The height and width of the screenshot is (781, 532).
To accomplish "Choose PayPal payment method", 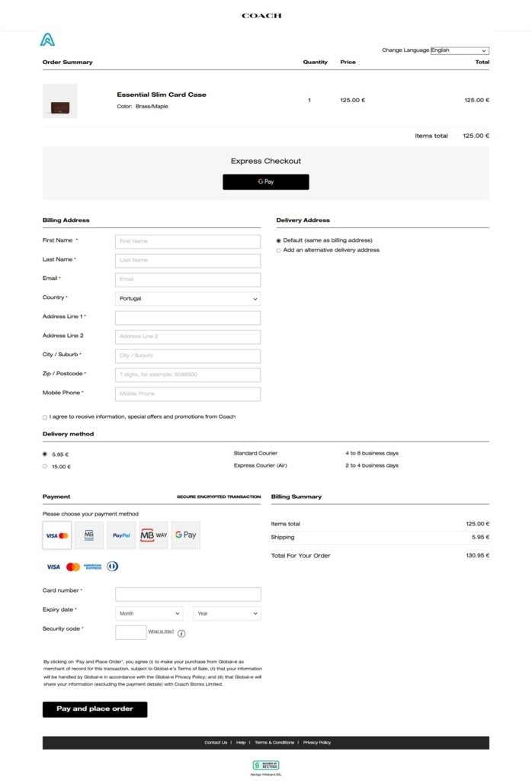I will [x=121, y=535].
